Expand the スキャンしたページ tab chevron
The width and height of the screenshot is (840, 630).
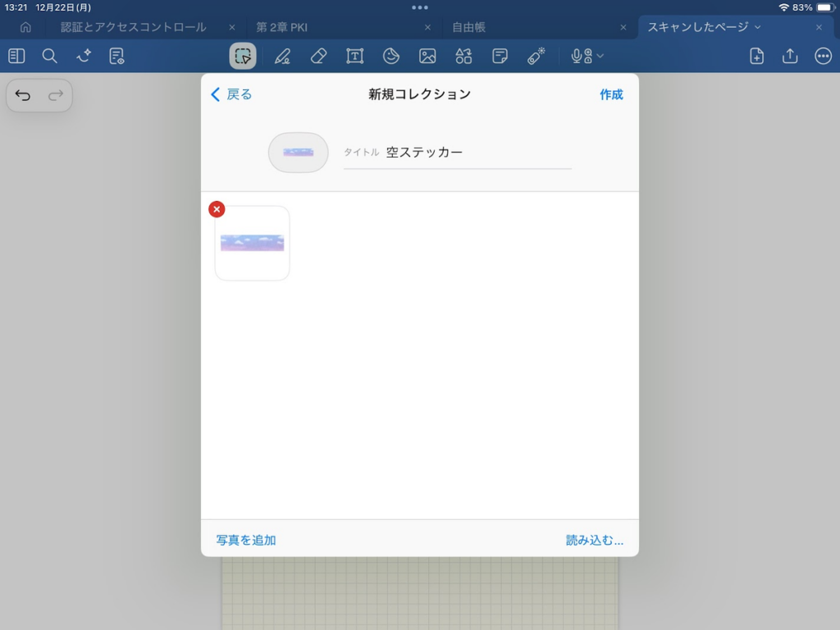point(757,27)
